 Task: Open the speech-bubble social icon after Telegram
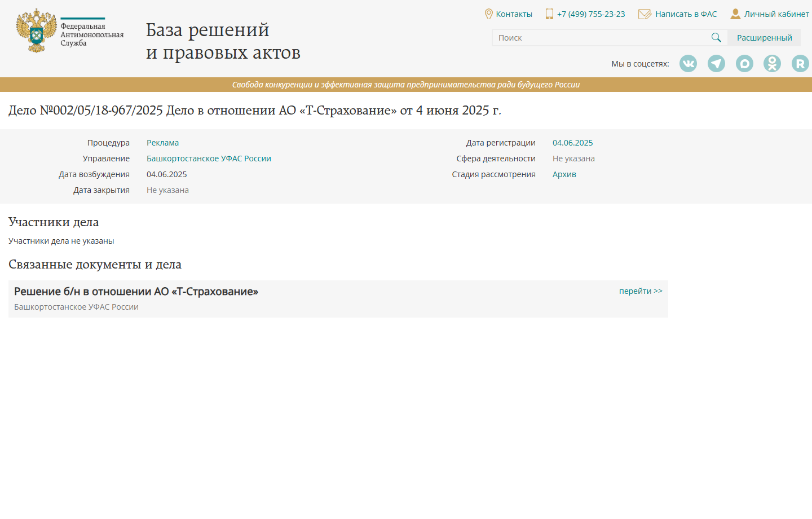744,64
